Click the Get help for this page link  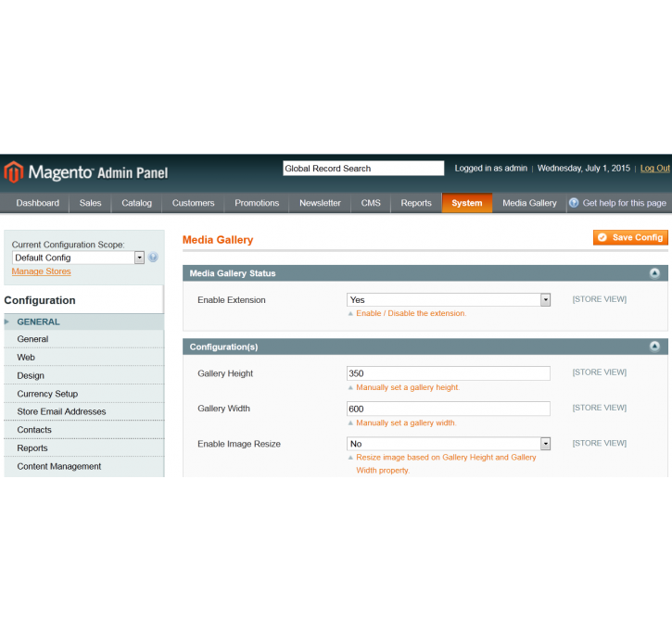click(617, 203)
